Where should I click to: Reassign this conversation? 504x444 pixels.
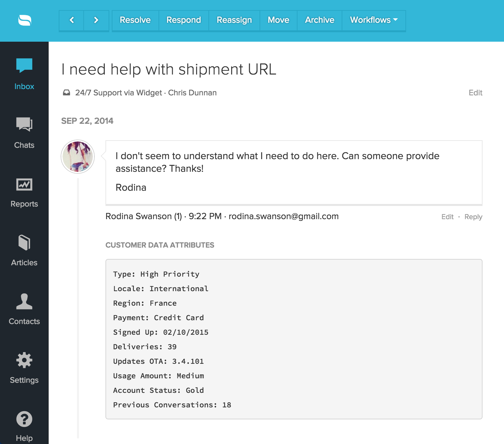[x=234, y=20]
